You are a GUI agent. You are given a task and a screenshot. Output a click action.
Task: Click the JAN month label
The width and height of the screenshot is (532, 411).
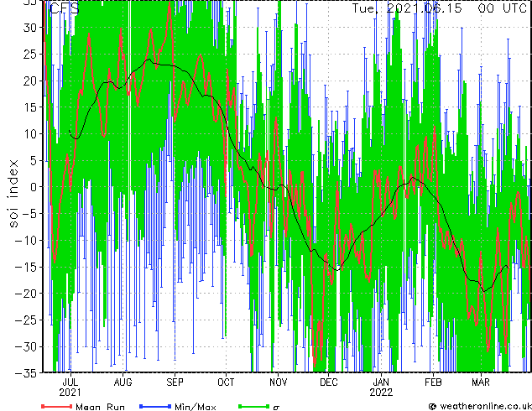381,382
